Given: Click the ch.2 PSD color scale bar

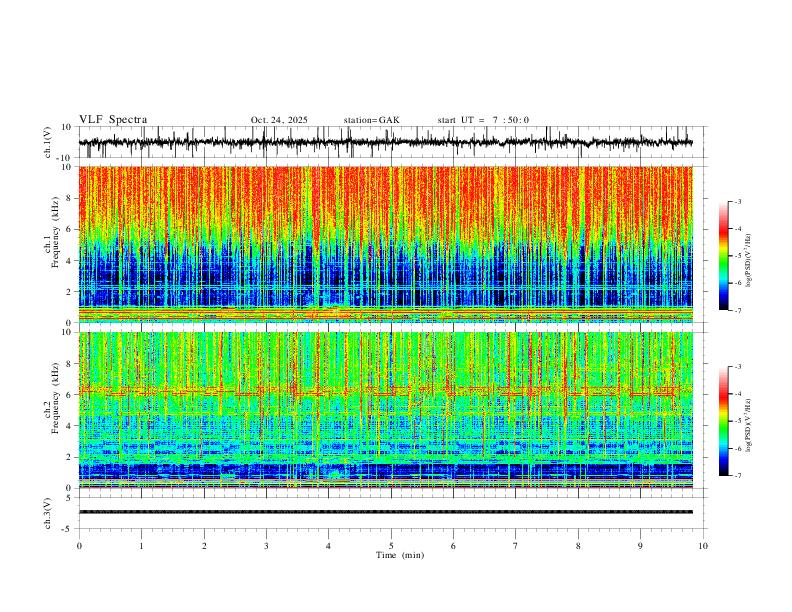Looking at the screenshot, I should click(723, 421).
